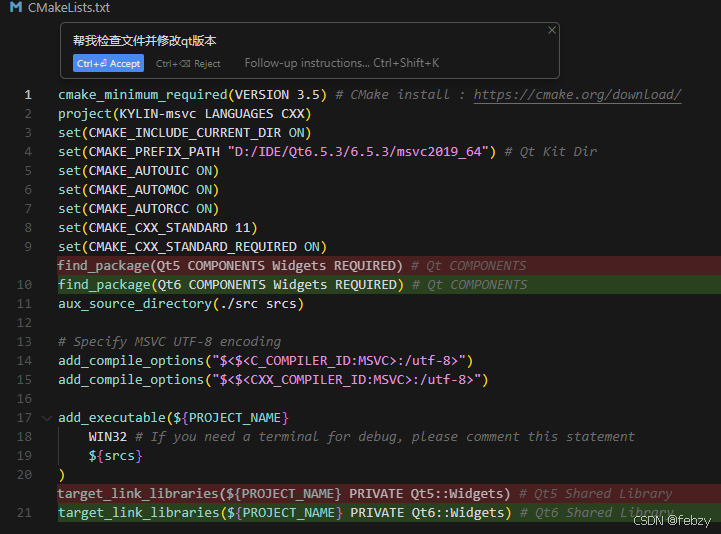
Task: Click line number 21 in the gutter
Action: coord(24,513)
